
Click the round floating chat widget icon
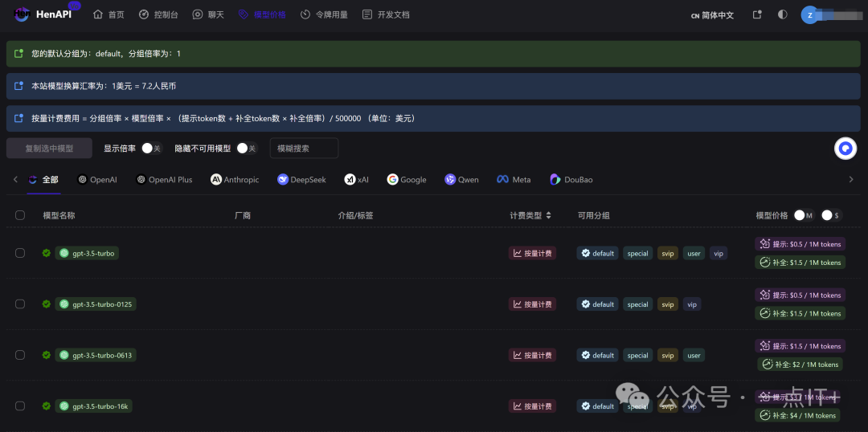click(x=845, y=149)
